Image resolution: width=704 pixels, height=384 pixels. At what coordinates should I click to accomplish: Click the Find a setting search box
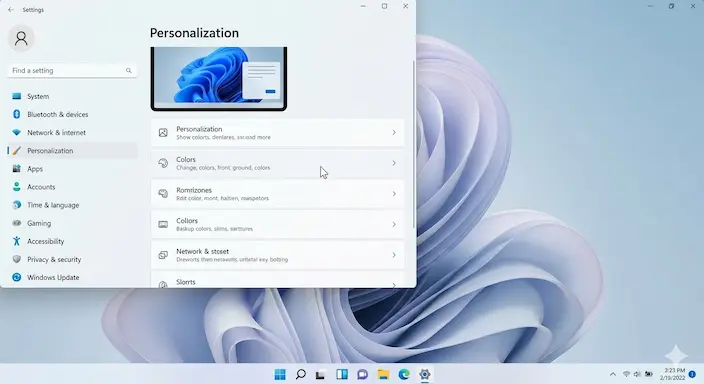(x=72, y=71)
